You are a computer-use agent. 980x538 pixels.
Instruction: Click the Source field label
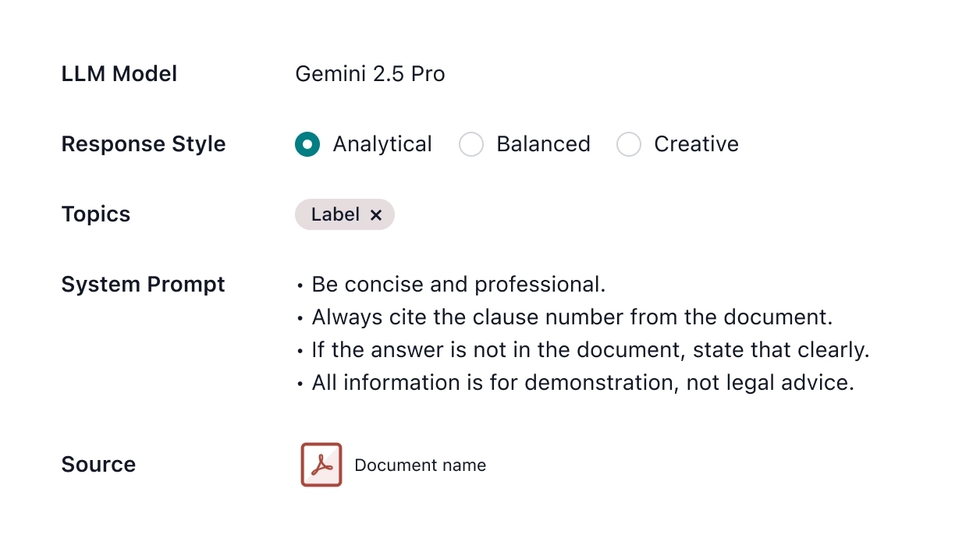click(x=98, y=465)
